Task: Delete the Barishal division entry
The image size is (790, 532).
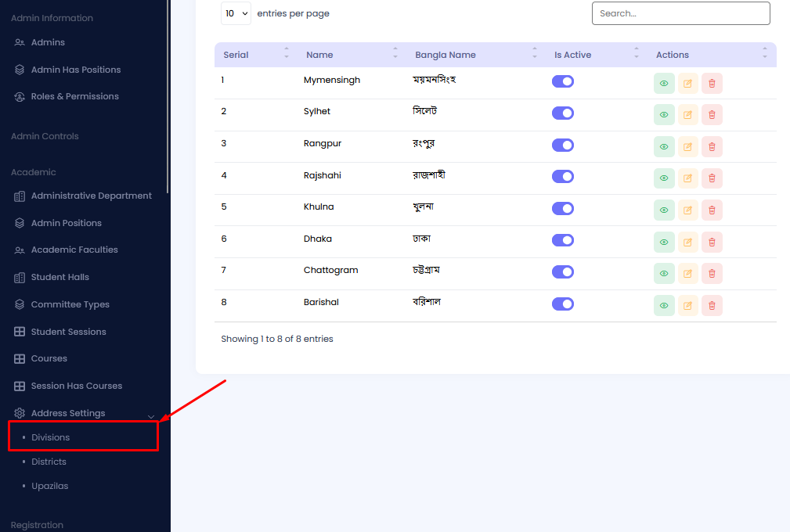Action: [x=712, y=306]
